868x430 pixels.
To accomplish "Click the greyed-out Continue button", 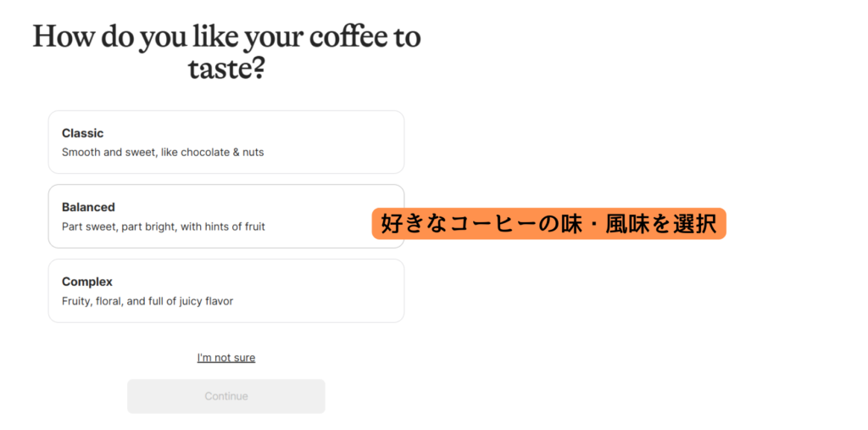I will coord(225,396).
